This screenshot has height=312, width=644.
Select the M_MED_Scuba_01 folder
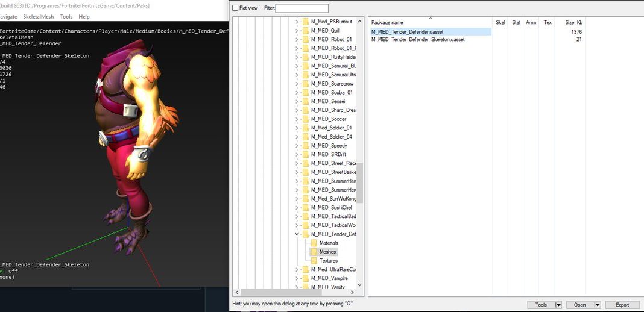pyautogui.click(x=332, y=92)
